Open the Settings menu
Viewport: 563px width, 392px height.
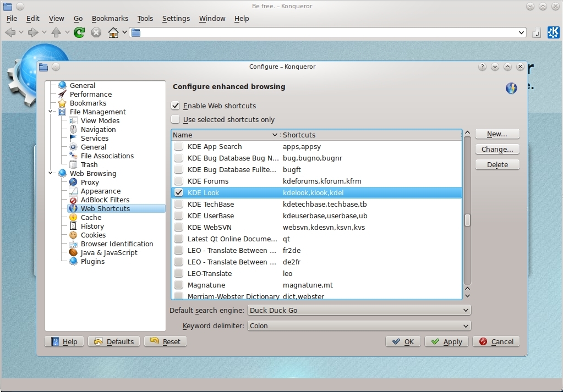tap(176, 18)
